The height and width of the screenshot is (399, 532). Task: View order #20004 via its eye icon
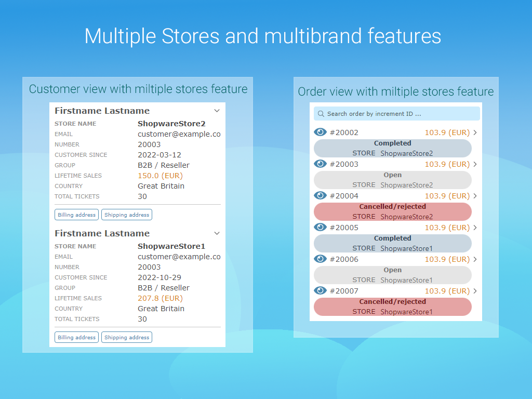[321, 196]
